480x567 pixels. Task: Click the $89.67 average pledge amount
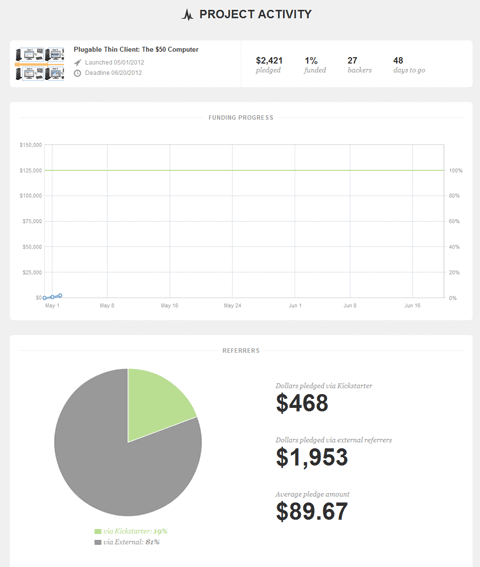312,511
